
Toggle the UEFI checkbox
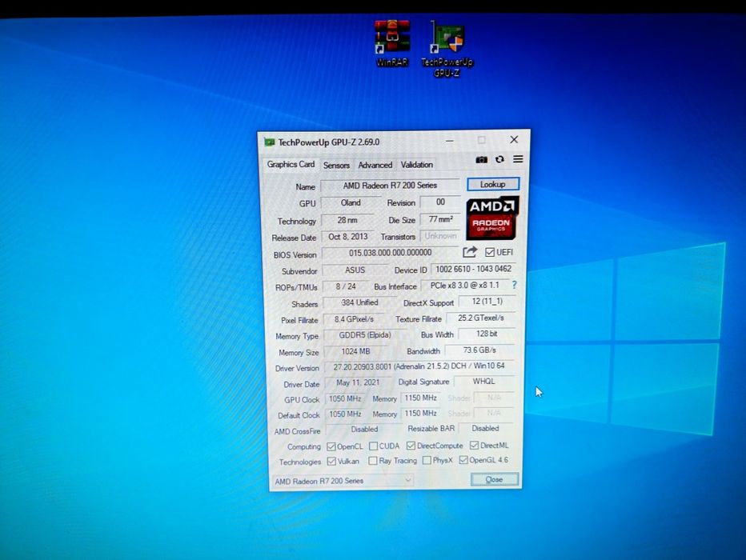(490, 253)
